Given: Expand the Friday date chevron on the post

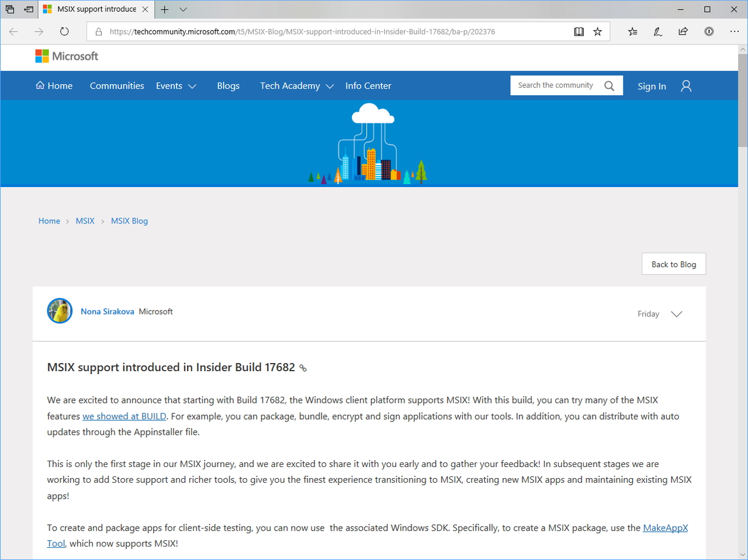Looking at the screenshot, I should click(676, 314).
